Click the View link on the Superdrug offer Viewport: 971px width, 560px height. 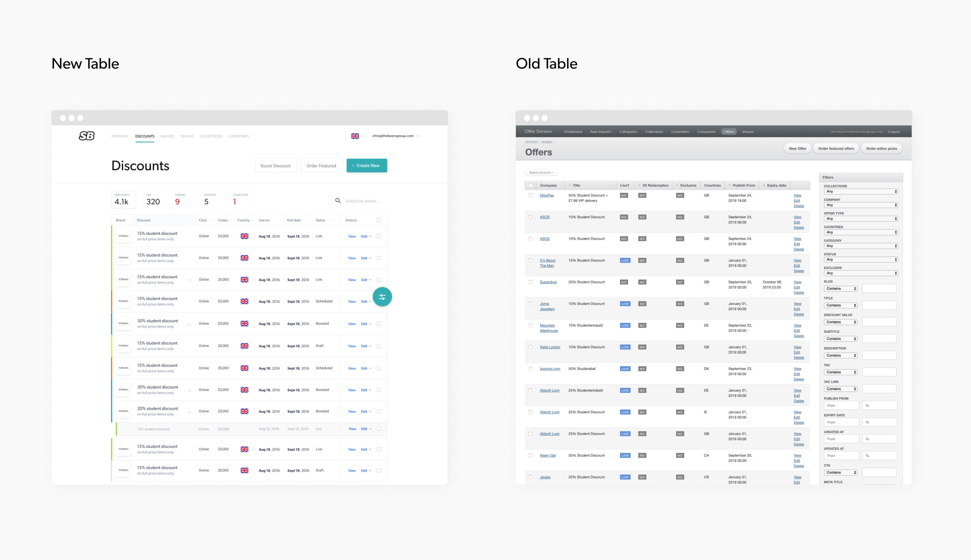click(x=797, y=282)
